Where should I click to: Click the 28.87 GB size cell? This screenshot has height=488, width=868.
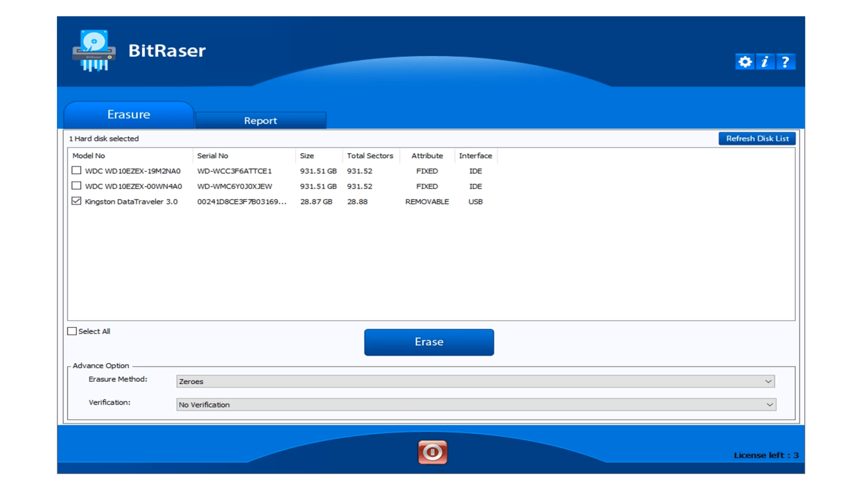[x=316, y=202]
